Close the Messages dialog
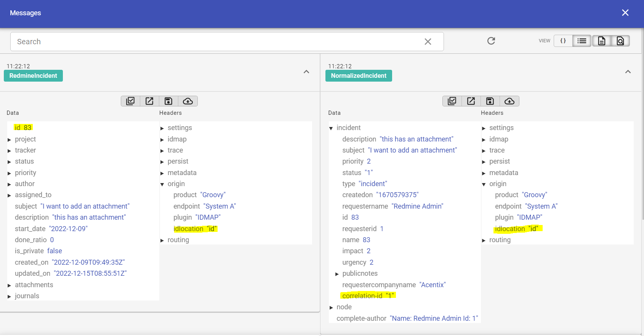644x336 pixels. coord(625,13)
